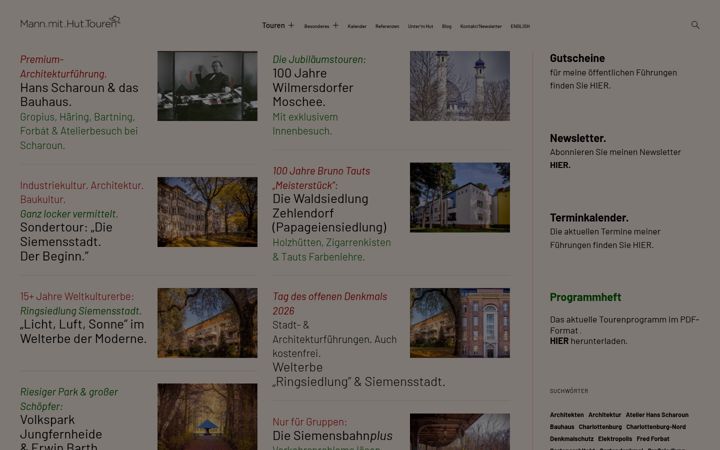Click the Die Jubiläumstouren: label
The width and height of the screenshot is (720, 450).
(319, 59)
